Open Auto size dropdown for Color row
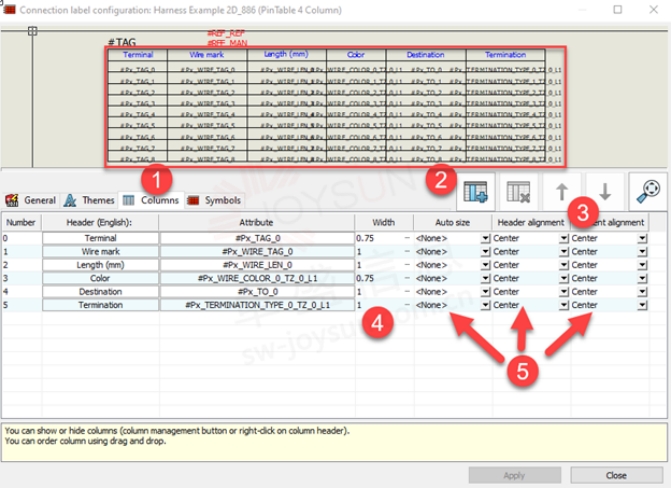 [x=485, y=278]
